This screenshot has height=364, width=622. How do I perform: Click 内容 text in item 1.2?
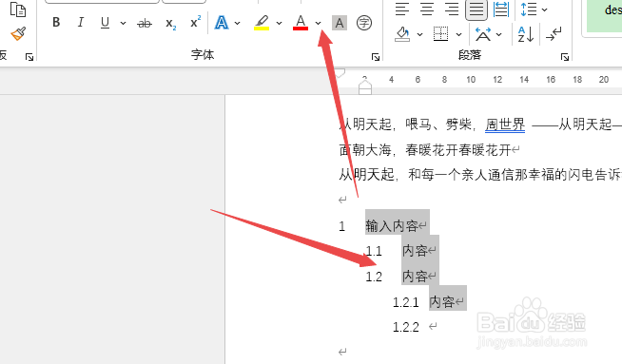(x=415, y=277)
